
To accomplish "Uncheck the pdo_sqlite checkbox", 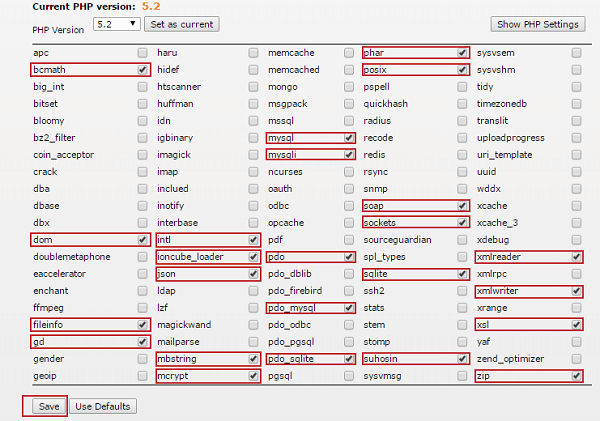I will 349,359.
